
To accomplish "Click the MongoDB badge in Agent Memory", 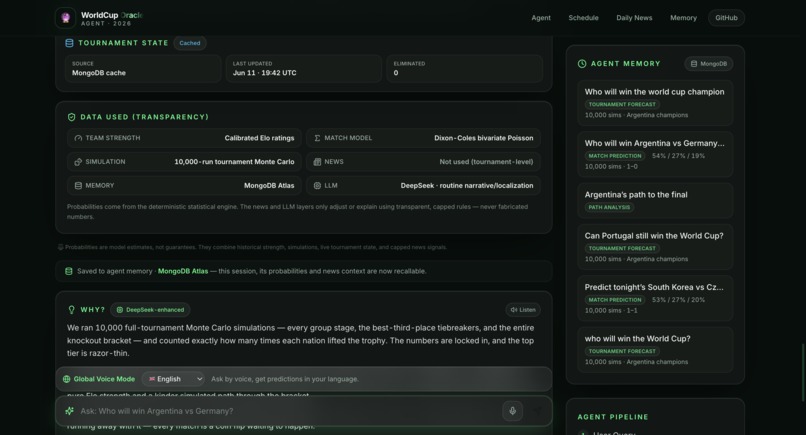I will pyautogui.click(x=709, y=64).
